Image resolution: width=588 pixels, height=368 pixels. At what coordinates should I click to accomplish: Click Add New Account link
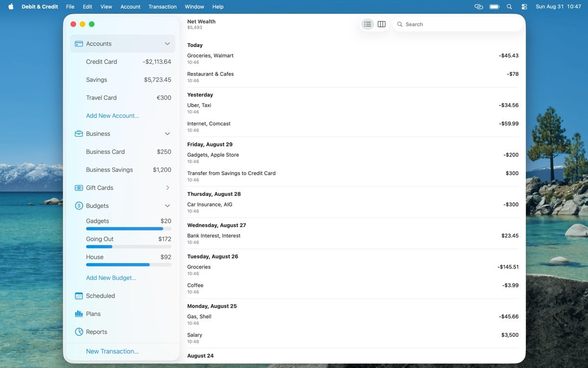click(112, 115)
